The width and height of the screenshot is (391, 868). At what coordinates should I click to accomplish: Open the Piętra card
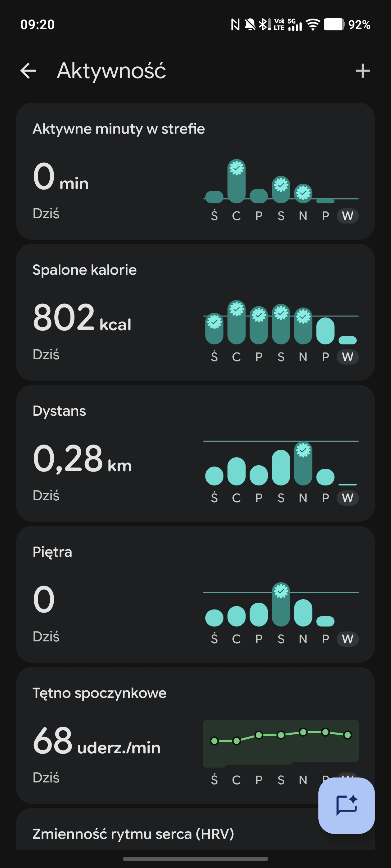coord(195,594)
